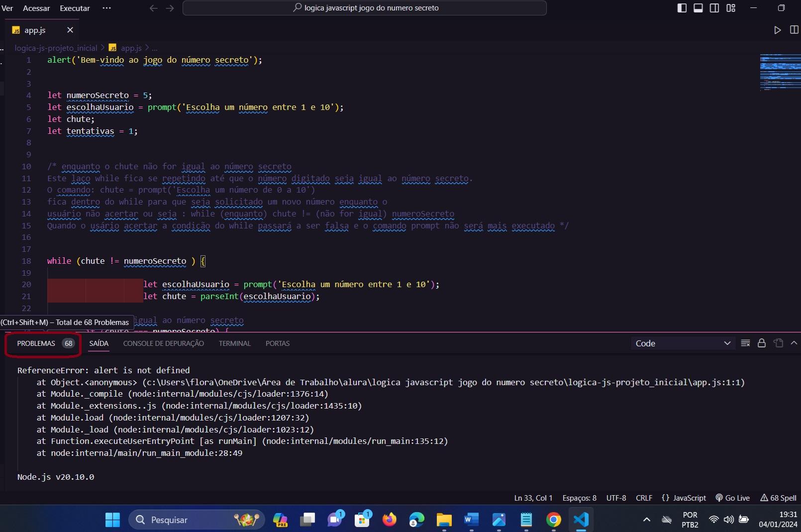Start the Go Live server

point(733,498)
